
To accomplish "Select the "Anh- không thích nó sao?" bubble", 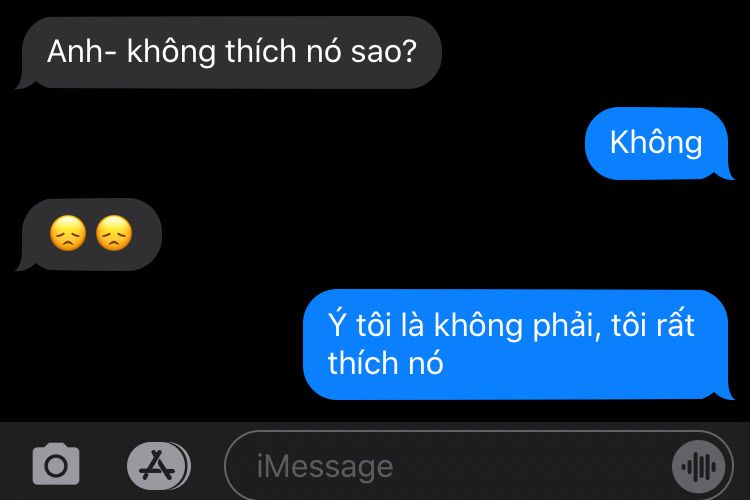I will pyautogui.click(x=229, y=53).
